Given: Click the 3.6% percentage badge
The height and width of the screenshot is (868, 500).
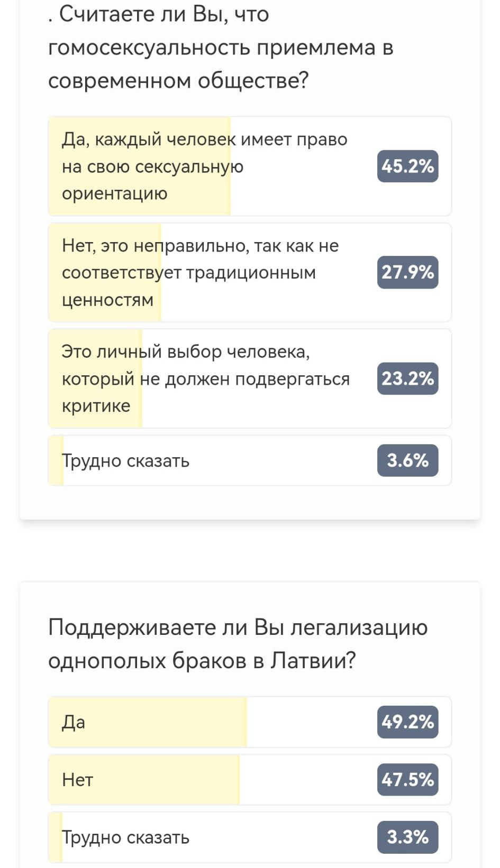Looking at the screenshot, I should (x=407, y=460).
